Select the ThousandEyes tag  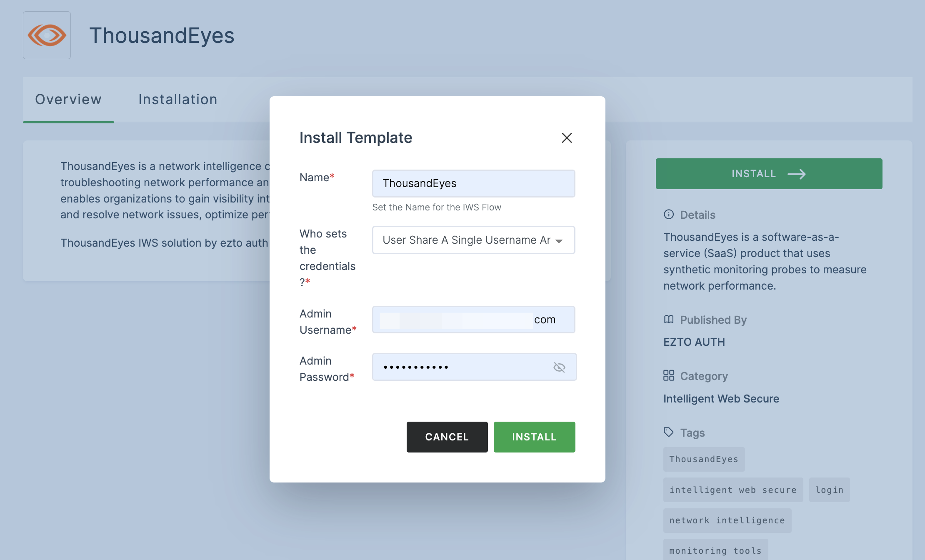pos(704,459)
